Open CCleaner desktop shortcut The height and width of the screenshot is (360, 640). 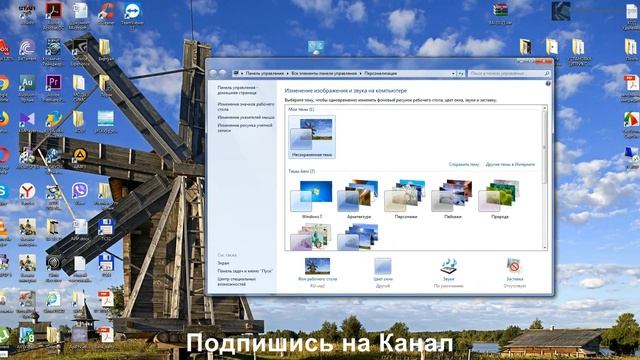click(106, 11)
